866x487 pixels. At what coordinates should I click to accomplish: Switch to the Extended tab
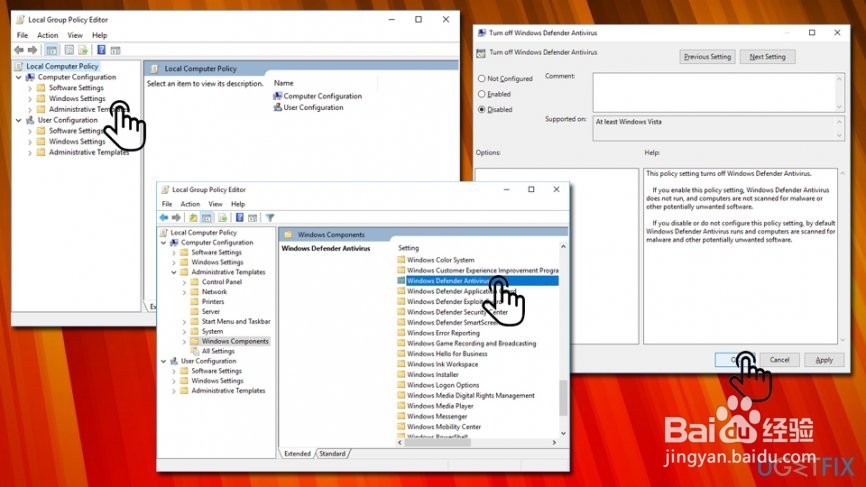297,453
